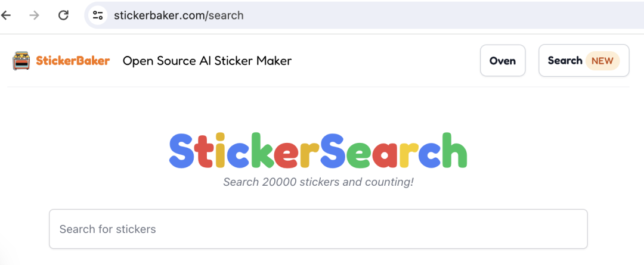Open site information icon beside URL
The image size is (644, 265).
(x=98, y=15)
